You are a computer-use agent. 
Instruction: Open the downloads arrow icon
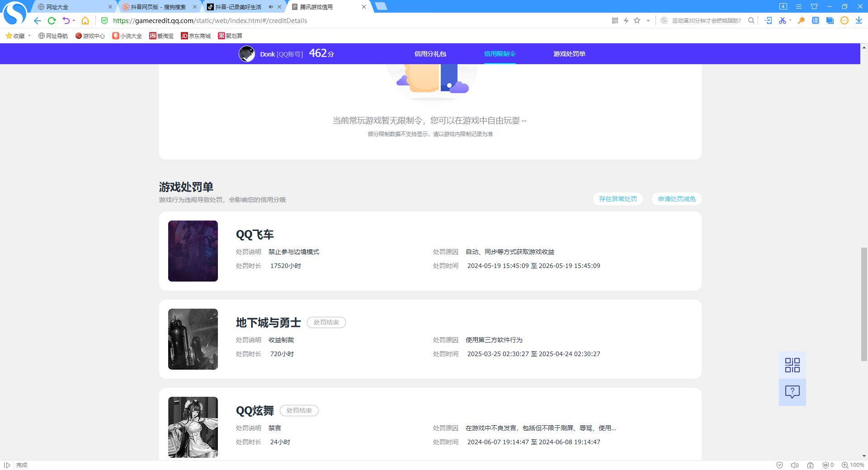859,21
